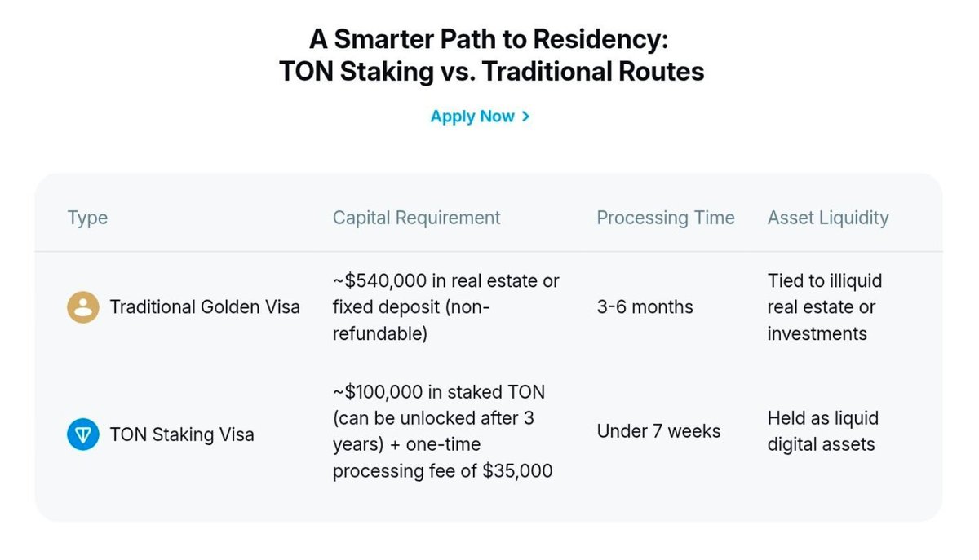
Task: Click the Processing Time column header
Action: click(x=666, y=218)
